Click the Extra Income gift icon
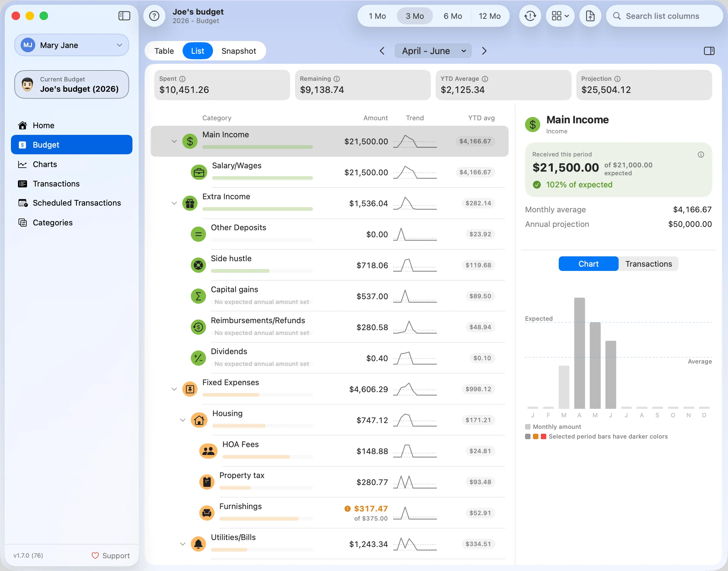Viewport: 728px width, 571px height. point(190,203)
